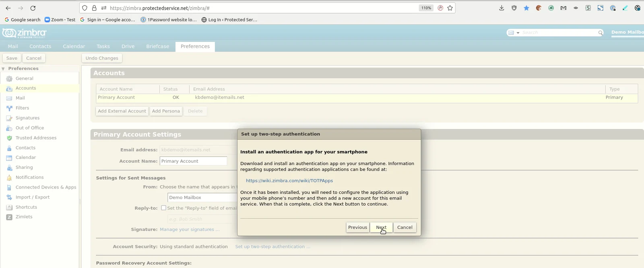Viewport: 644px width, 268px height.
Task: Open the Filters funnel icon
Action: point(9,108)
